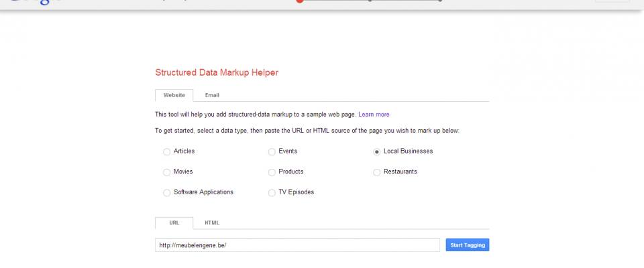This screenshot has width=644, height=268.
Task: Choose the Products radio button
Action: coord(272,172)
